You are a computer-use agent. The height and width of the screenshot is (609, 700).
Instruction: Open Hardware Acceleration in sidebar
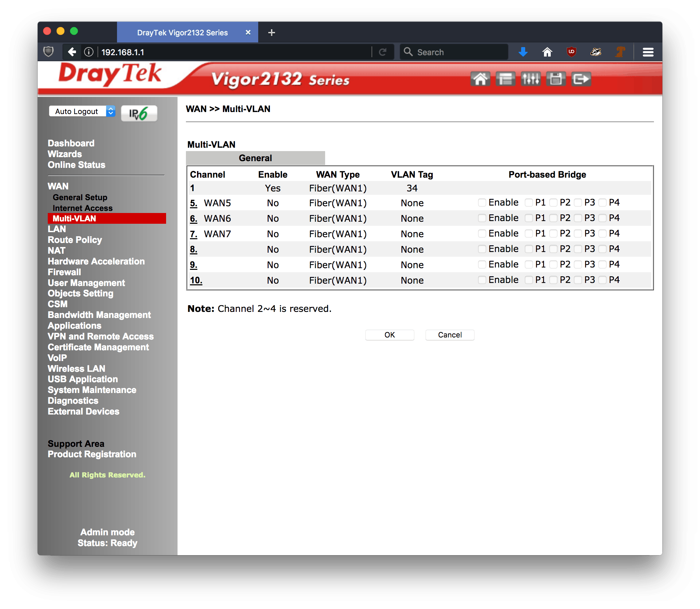(x=96, y=261)
